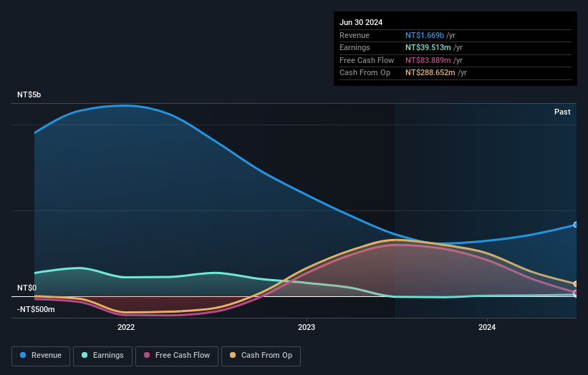
Task: Toggle the Revenue series in the legend
Action: pyautogui.click(x=41, y=356)
